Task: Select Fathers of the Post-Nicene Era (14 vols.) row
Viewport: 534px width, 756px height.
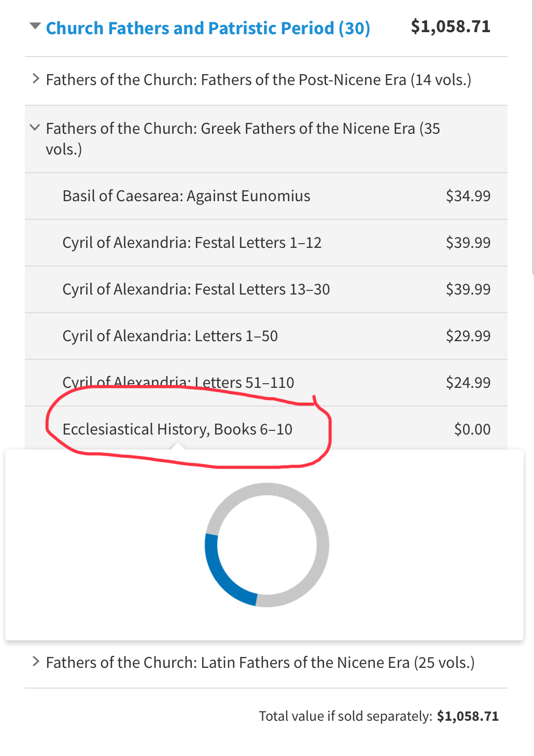Action: (x=266, y=81)
